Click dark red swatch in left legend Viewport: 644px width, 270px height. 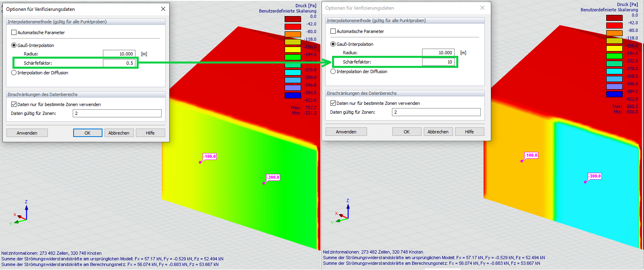293,19
